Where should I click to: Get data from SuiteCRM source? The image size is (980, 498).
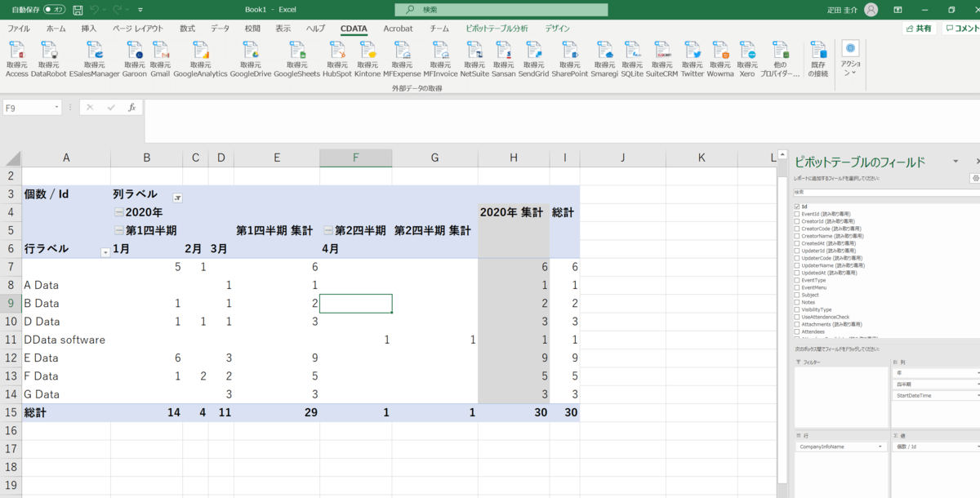pyautogui.click(x=661, y=60)
